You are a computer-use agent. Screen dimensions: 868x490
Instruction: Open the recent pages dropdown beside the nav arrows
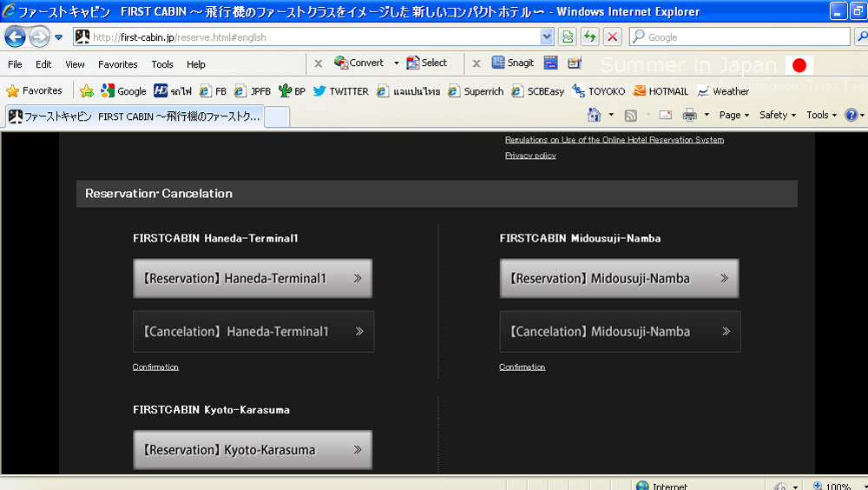pos(59,37)
